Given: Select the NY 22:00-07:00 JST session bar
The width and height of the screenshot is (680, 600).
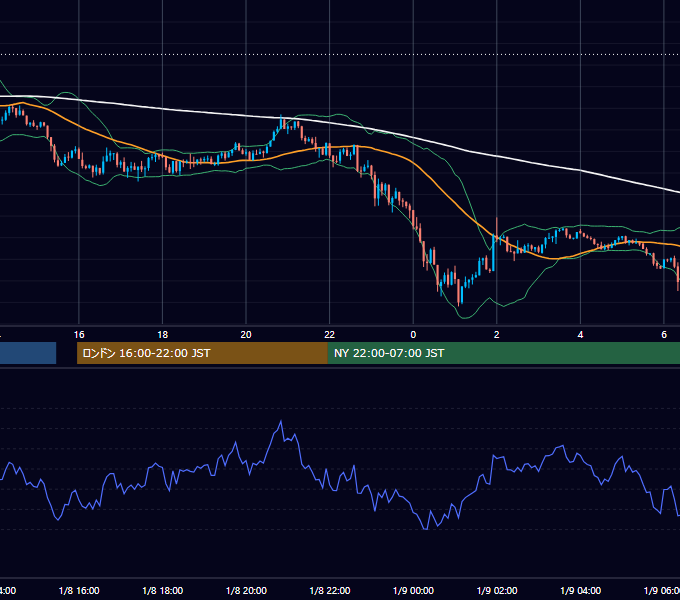Looking at the screenshot, I should (x=503, y=353).
